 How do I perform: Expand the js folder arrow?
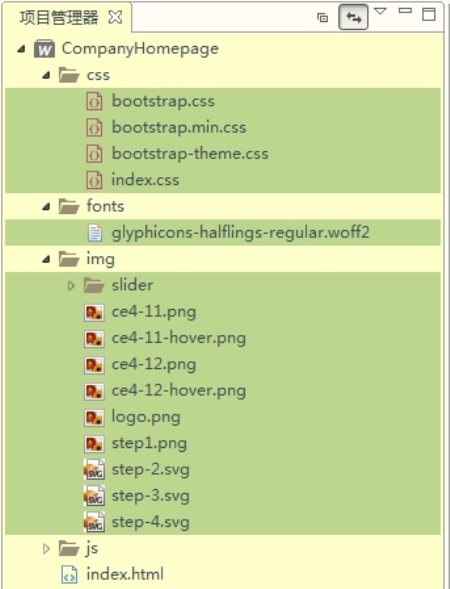click(46, 549)
